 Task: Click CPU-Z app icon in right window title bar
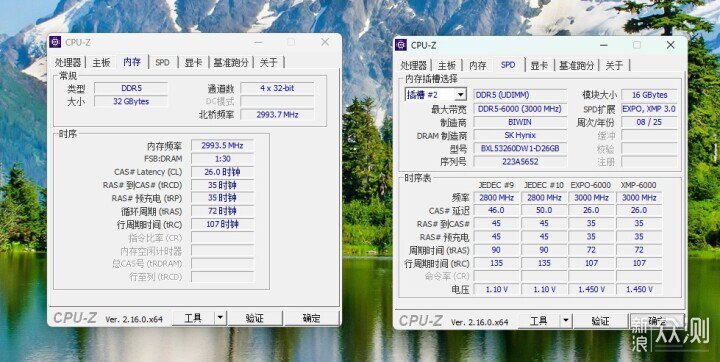tap(401, 45)
